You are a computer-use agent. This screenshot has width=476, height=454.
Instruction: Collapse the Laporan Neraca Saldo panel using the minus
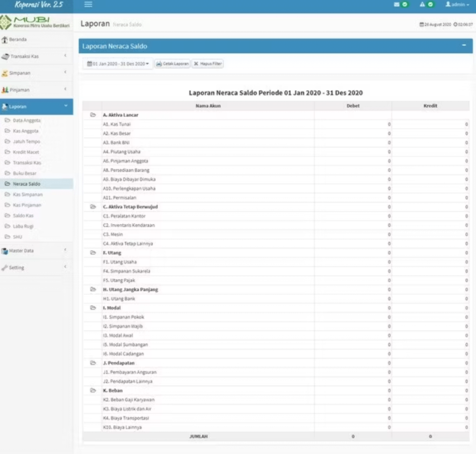tap(463, 46)
